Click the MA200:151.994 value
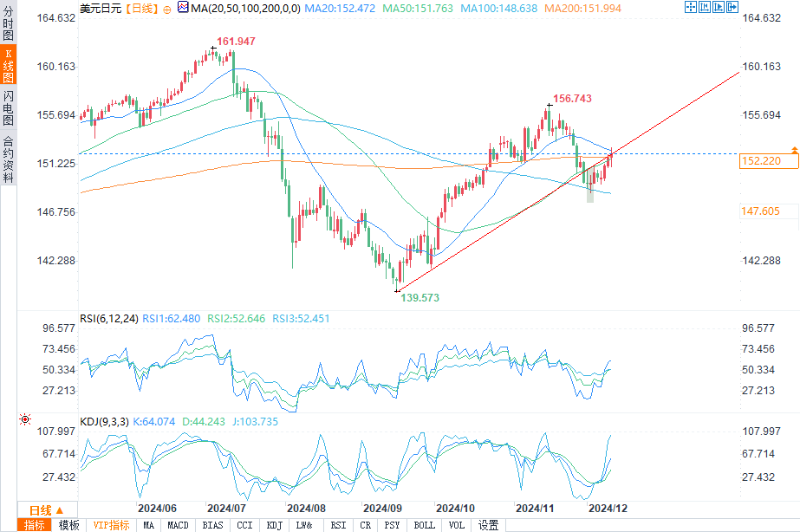 582,9
